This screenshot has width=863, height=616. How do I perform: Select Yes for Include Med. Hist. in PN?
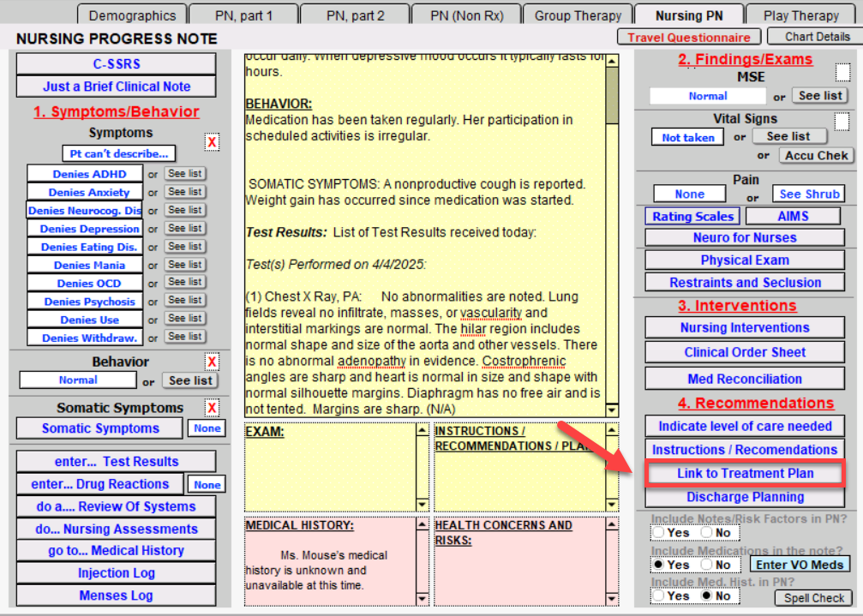pos(658,595)
